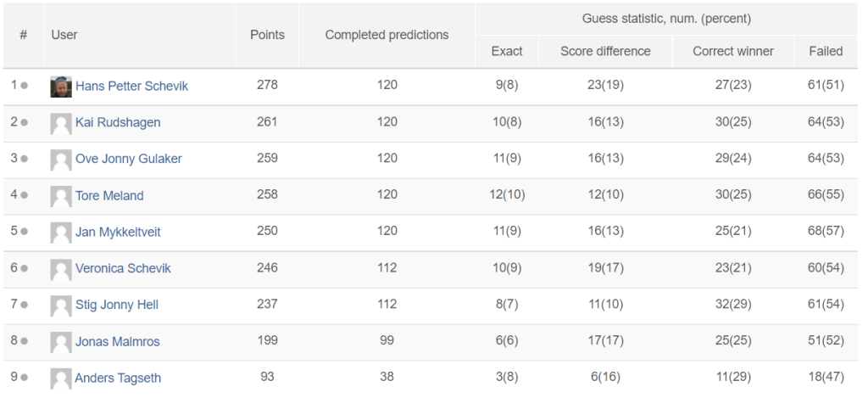The image size is (868, 398).
Task: Click Kai Rudshagen's placeholder avatar icon
Action: [61, 123]
